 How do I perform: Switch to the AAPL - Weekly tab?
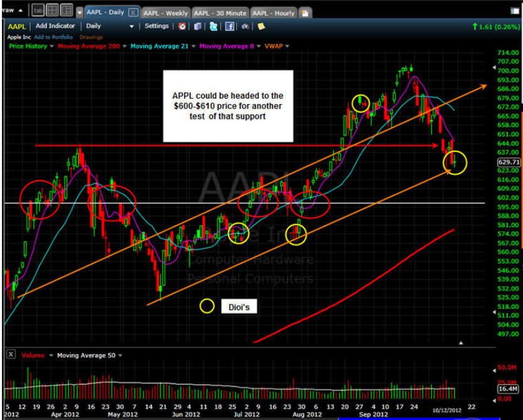coord(166,13)
